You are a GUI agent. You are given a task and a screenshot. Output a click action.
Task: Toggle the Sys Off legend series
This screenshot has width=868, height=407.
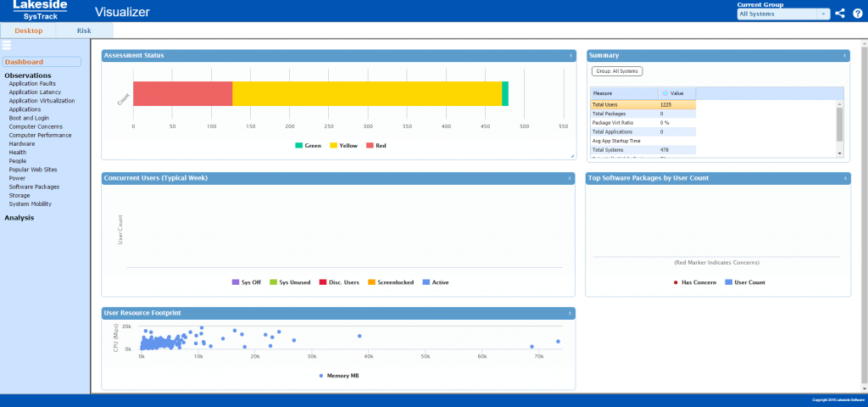coord(246,282)
